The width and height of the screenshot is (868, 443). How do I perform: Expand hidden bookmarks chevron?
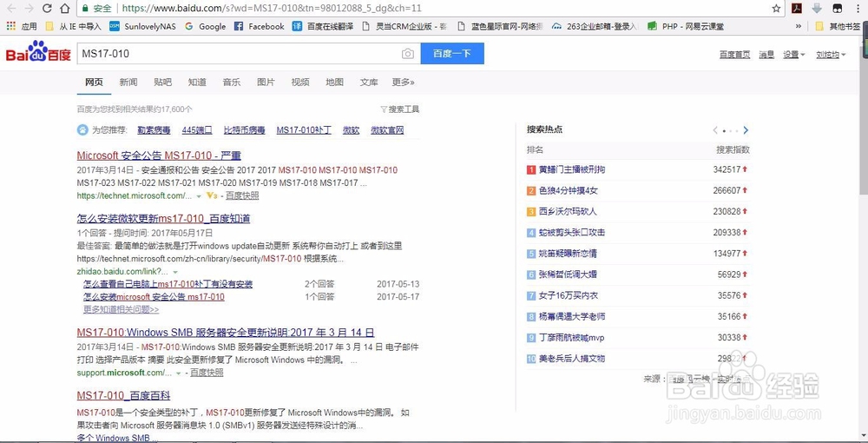click(799, 26)
